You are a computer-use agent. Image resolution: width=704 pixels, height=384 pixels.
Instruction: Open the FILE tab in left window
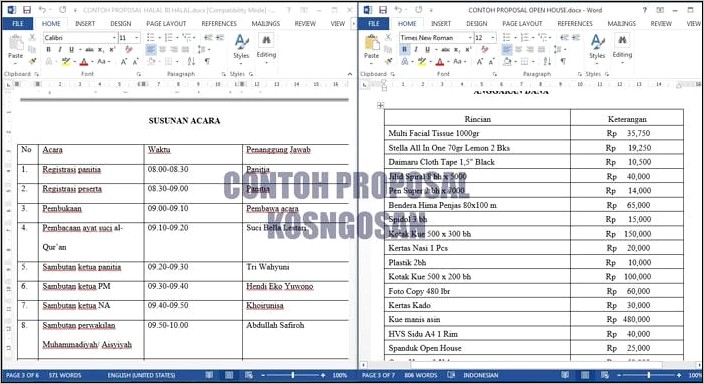tap(18, 23)
